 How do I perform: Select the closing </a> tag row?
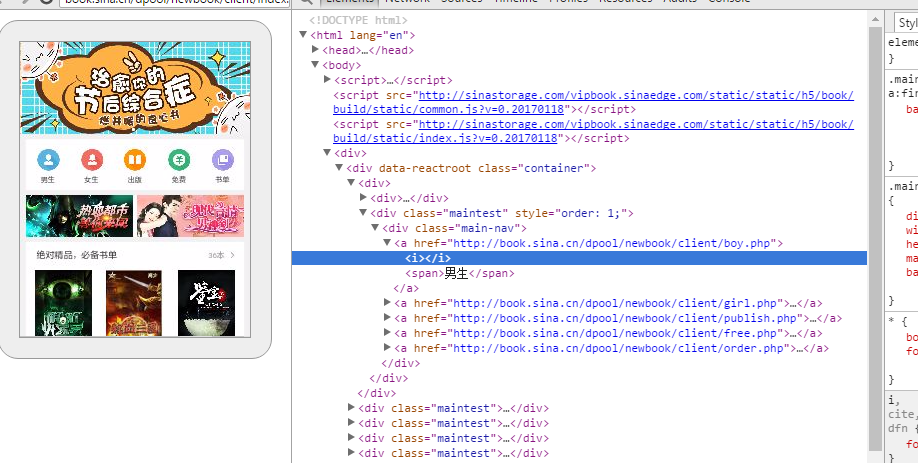point(406,289)
